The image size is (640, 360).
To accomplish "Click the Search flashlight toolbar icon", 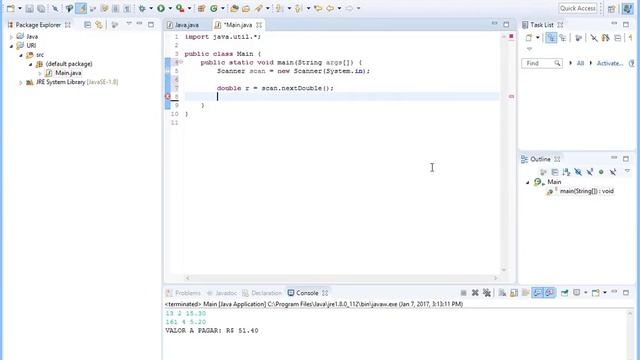I will click(259, 8).
